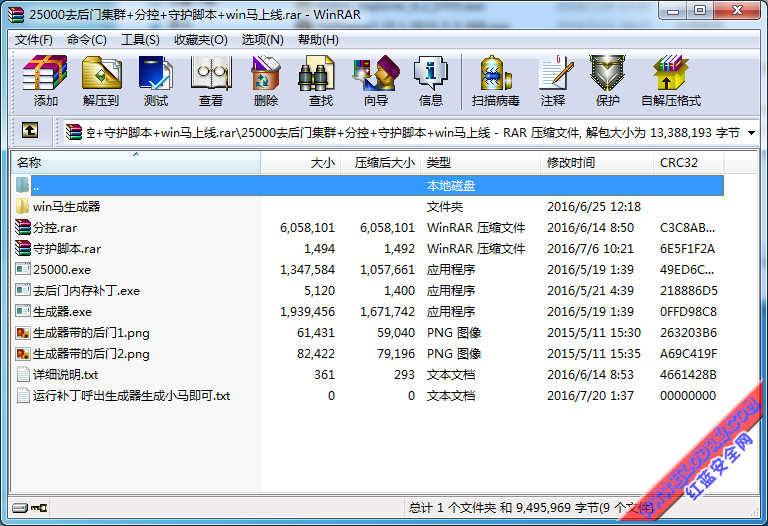Click the 保护 (Protect) shield icon
The width and height of the screenshot is (768, 526).
[x=607, y=72]
